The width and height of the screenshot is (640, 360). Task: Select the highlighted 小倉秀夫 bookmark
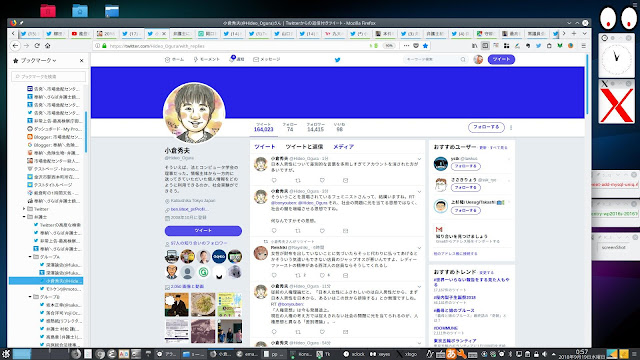(46, 281)
